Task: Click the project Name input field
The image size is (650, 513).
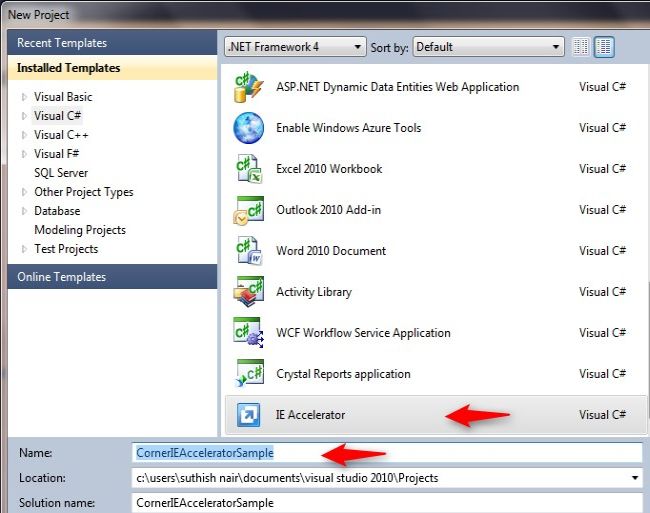Action: point(387,453)
